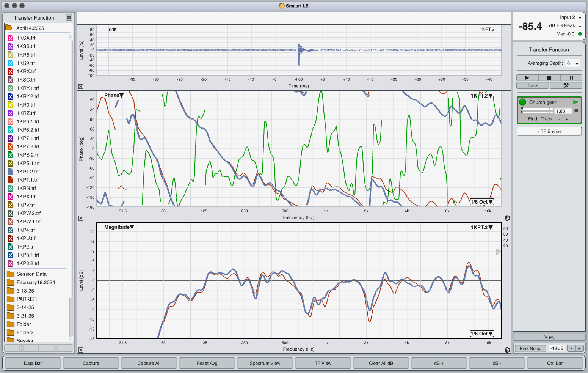Click the delay lock dot beside 1.83

click(576, 111)
